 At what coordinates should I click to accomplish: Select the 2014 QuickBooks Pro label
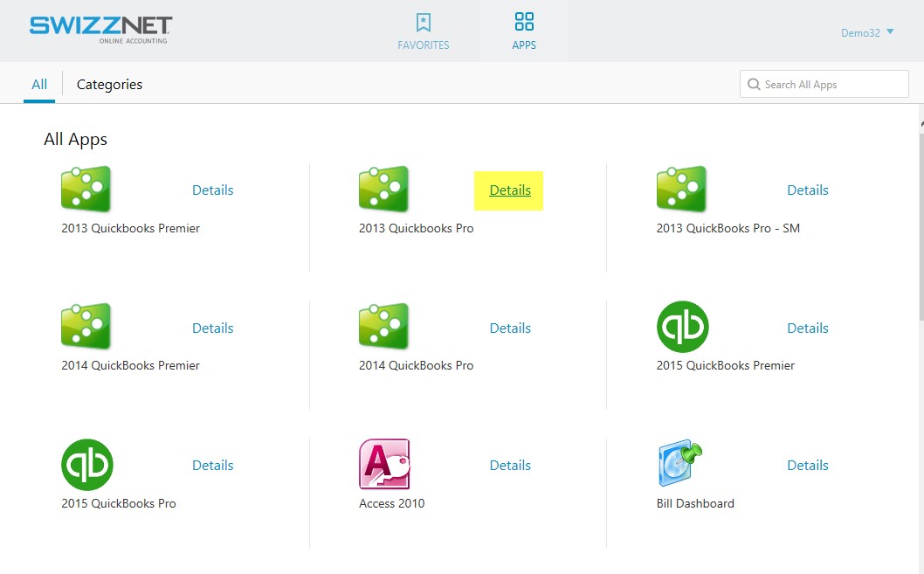416,366
